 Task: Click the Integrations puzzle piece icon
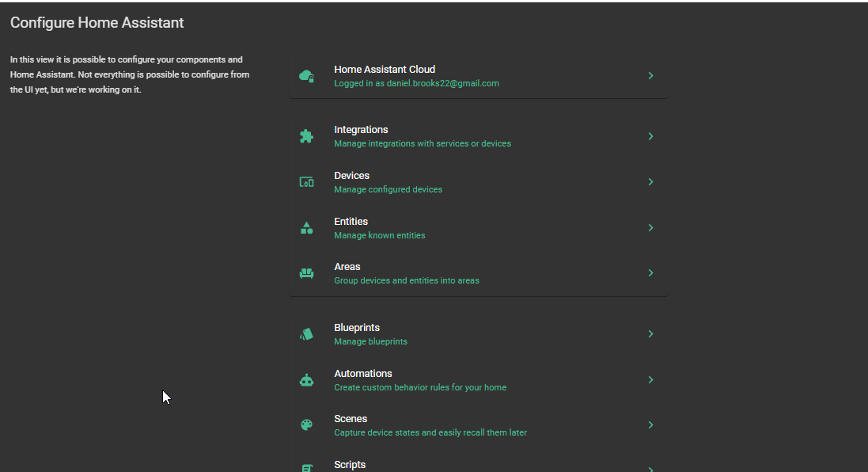tap(307, 136)
